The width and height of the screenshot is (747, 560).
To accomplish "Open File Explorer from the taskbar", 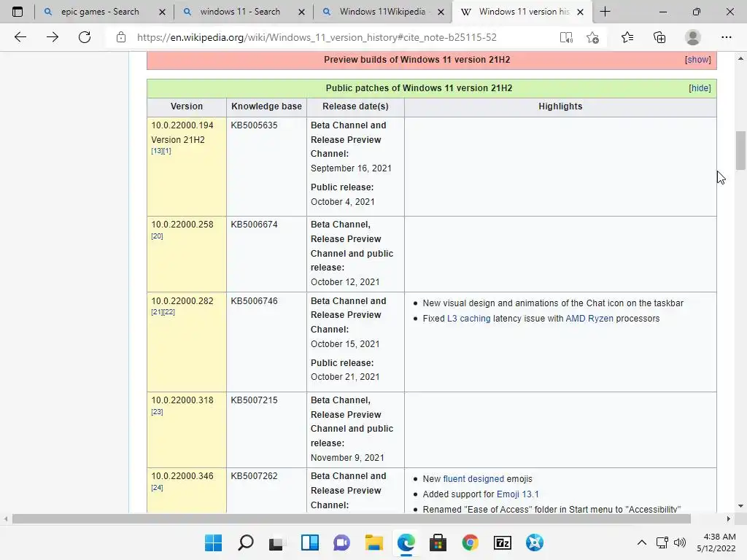I will 374,542.
